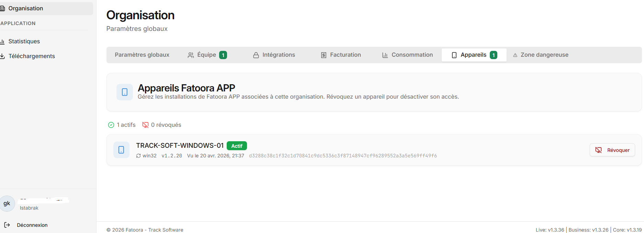The height and width of the screenshot is (233, 644).
Task: Open the Zone dangereuse tab
Action: pyautogui.click(x=541, y=55)
